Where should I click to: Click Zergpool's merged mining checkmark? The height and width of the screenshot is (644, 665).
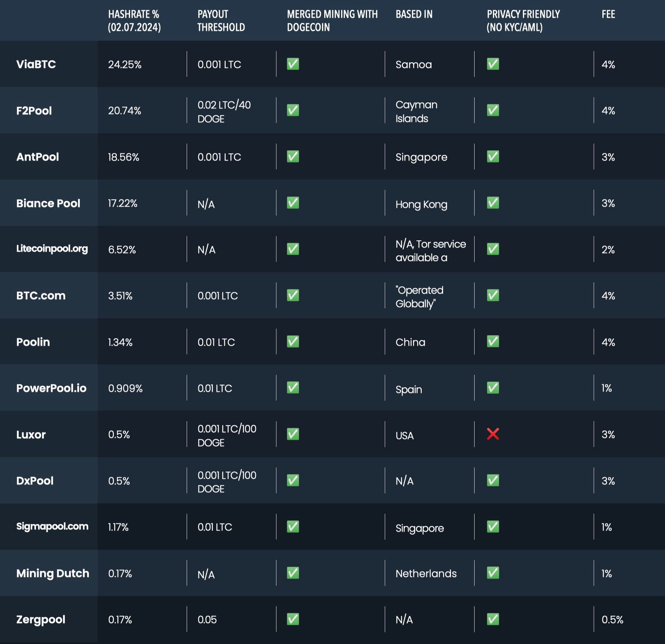(x=293, y=619)
